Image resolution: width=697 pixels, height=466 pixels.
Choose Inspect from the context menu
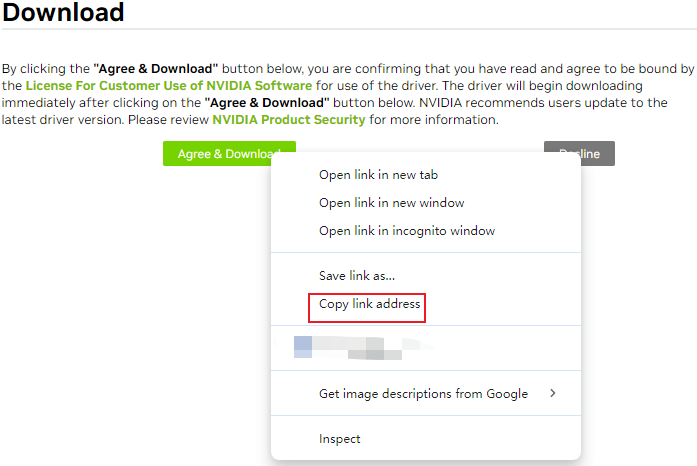point(426,439)
